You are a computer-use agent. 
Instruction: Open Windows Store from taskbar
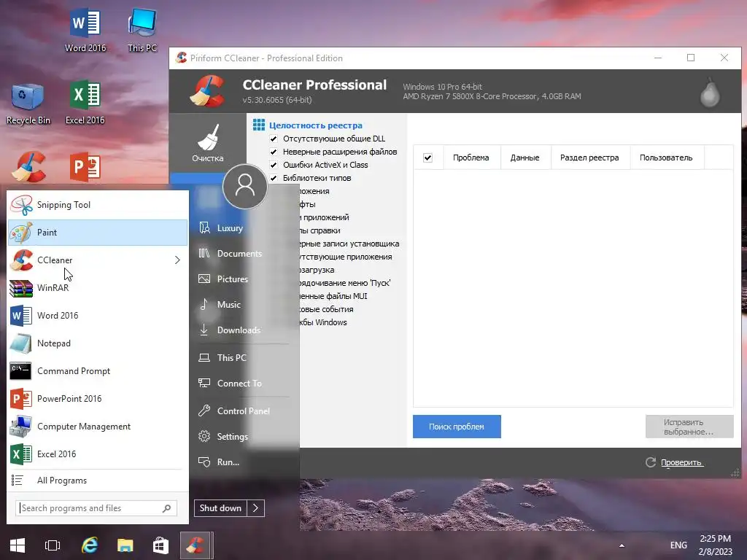click(160, 545)
